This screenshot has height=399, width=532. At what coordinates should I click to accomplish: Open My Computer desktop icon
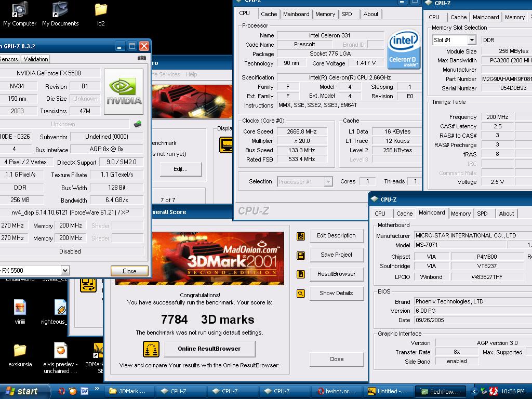[x=20, y=14]
